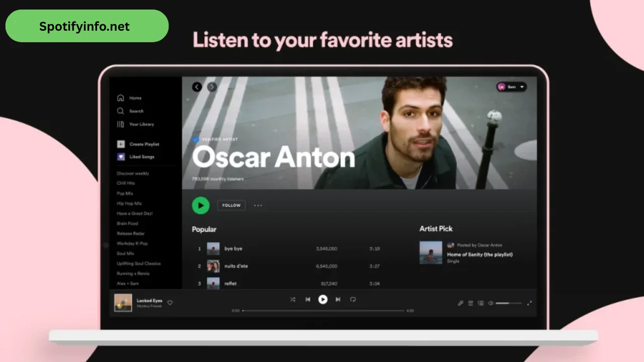Click the Create Playlist plus icon

121,144
